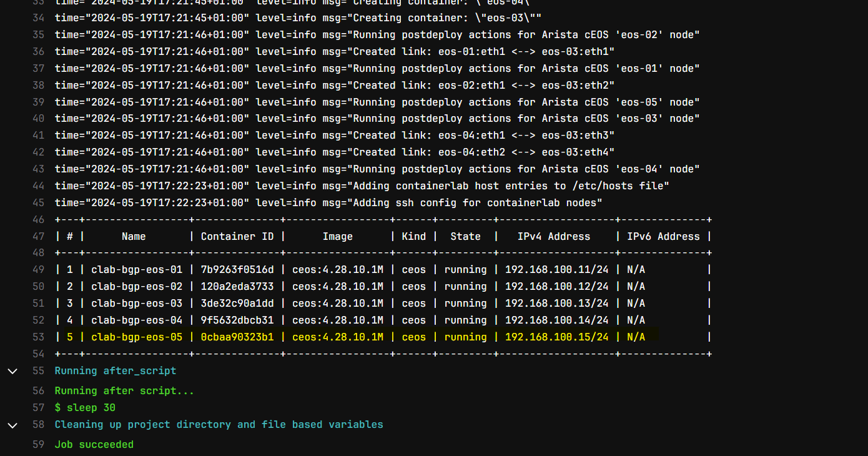Viewport: 868px width, 456px height.
Task: Click "Adding containerlab host entries" log message
Action: (511, 186)
